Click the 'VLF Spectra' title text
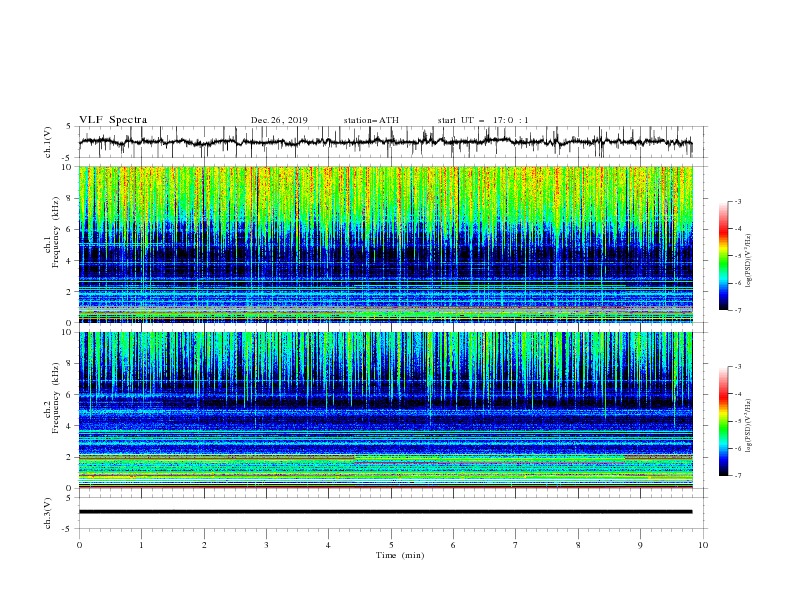Viewport: 792px width, 612px height. (x=113, y=120)
